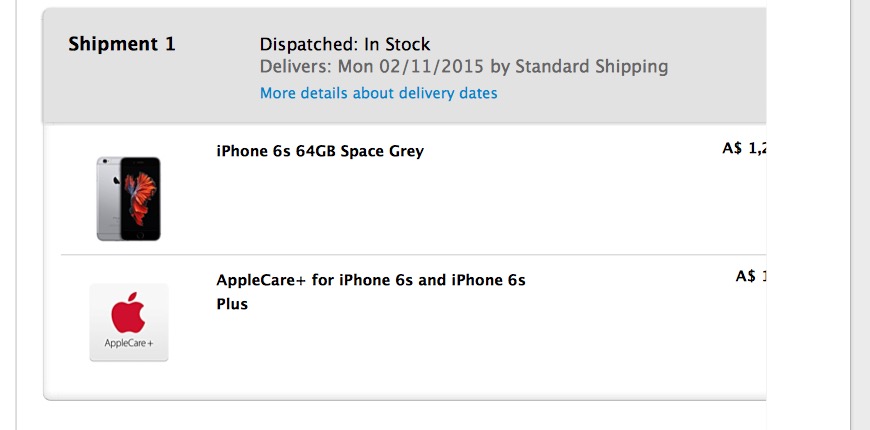
Task: Select the iPhone 6s 64GB Space Grey title
Action: coord(320,151)
